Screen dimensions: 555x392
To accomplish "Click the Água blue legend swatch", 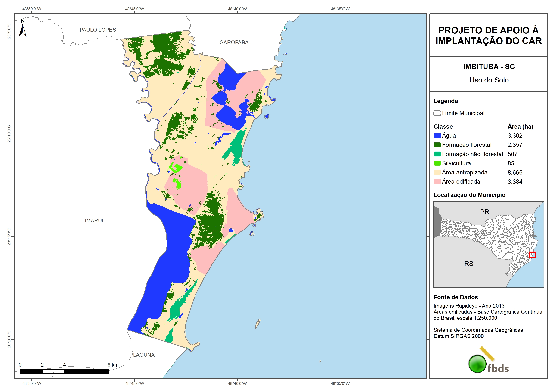I will [437, 136].
